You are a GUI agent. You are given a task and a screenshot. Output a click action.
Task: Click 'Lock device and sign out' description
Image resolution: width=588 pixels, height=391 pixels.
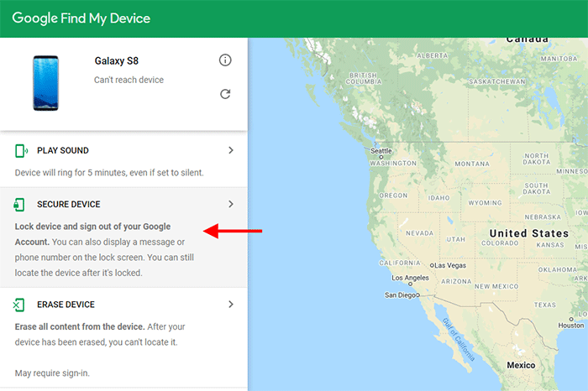click(104, 249)
